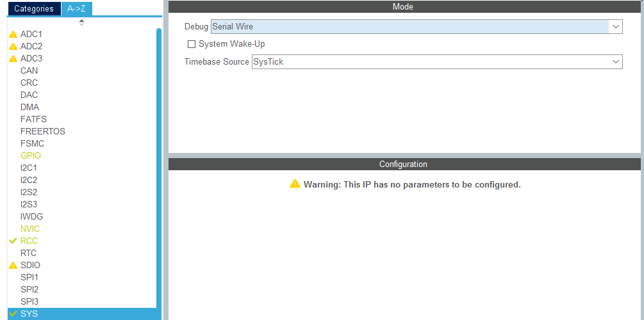Open the Debug dropdown
Viewport: 644px width, 320px height.
point(417,27)
